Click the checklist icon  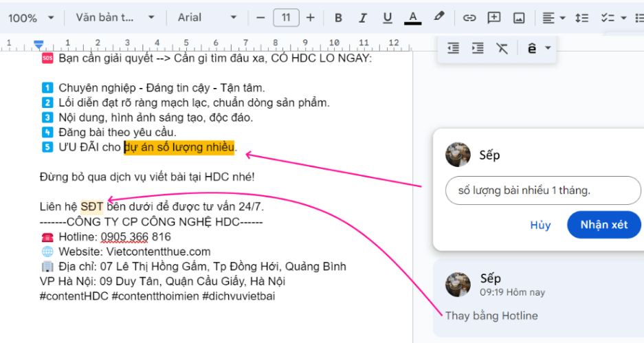(608, 18)
